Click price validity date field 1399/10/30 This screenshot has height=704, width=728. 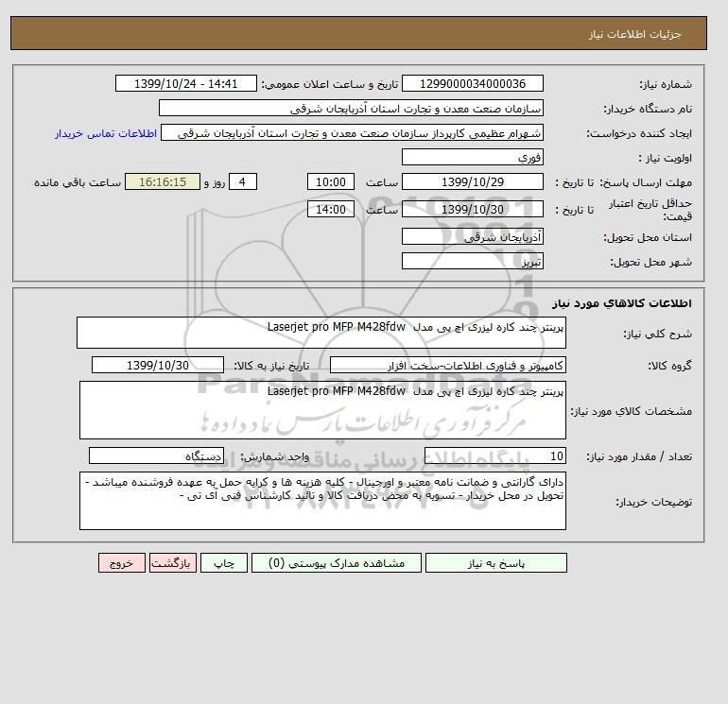click(472, 209)
